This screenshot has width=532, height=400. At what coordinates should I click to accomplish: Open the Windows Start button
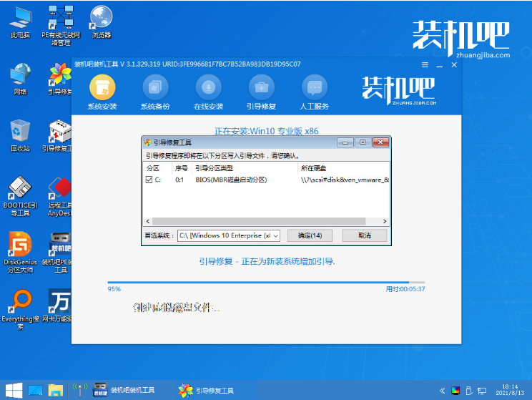tap(14, 391)
